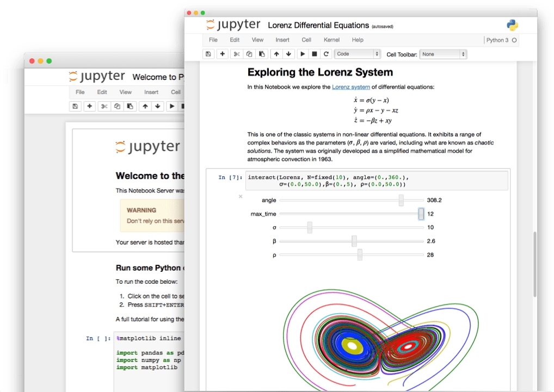Image resolution: width=554 pixels, height=392 pixels.
Task: Expand the Cell Toolbar dropdown showing None
Action: (443, 54)
